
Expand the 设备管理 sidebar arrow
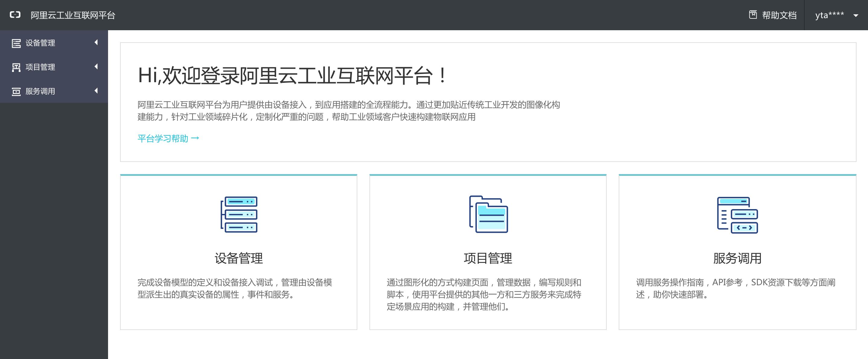[x=96, y=43]
